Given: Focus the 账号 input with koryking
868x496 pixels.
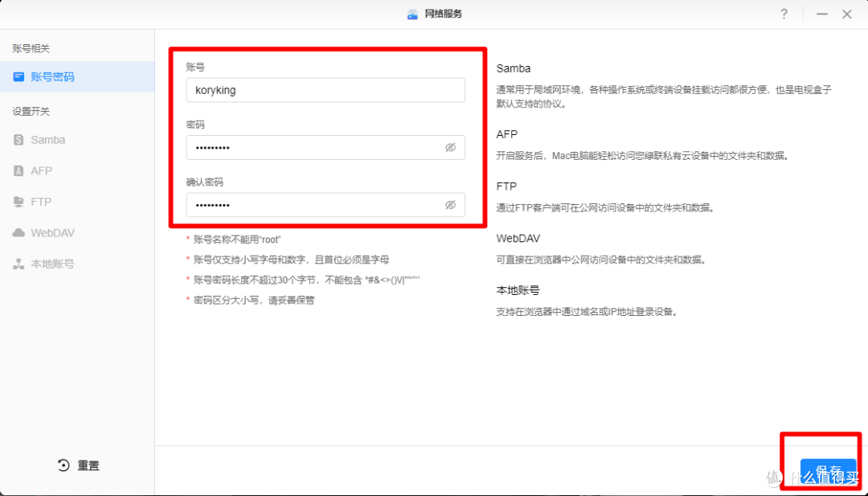Looking at the screenshot, I should coord(325,90).
